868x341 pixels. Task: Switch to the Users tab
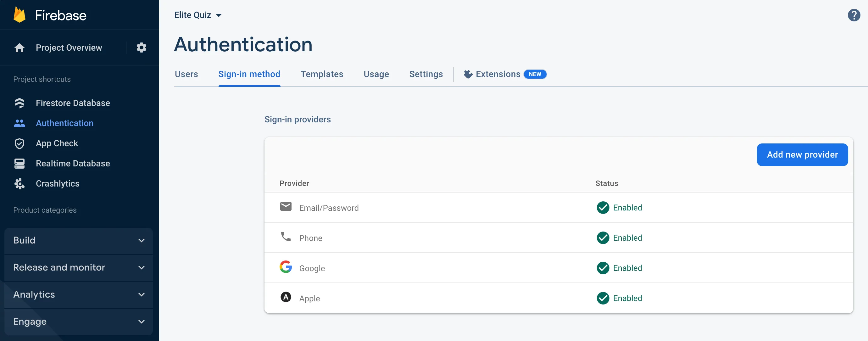pyautogui.click(x=186, y=74)
